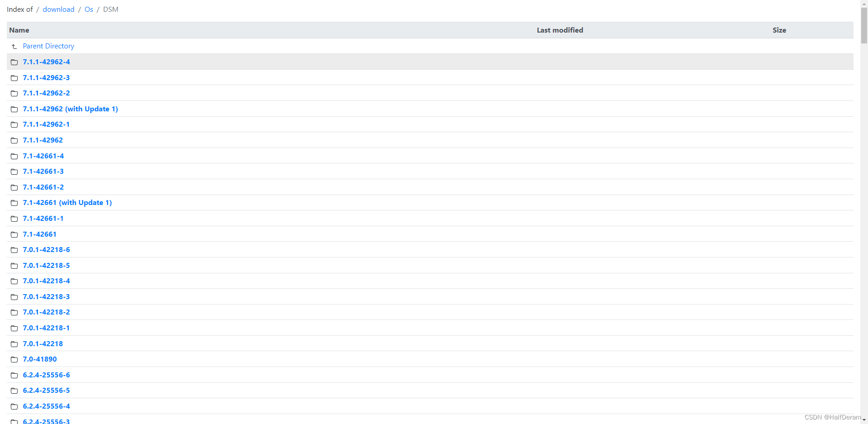Open folder 6.2.4-25556-6
The height and width of the screenshot is (424, 868).
[47, 375]
